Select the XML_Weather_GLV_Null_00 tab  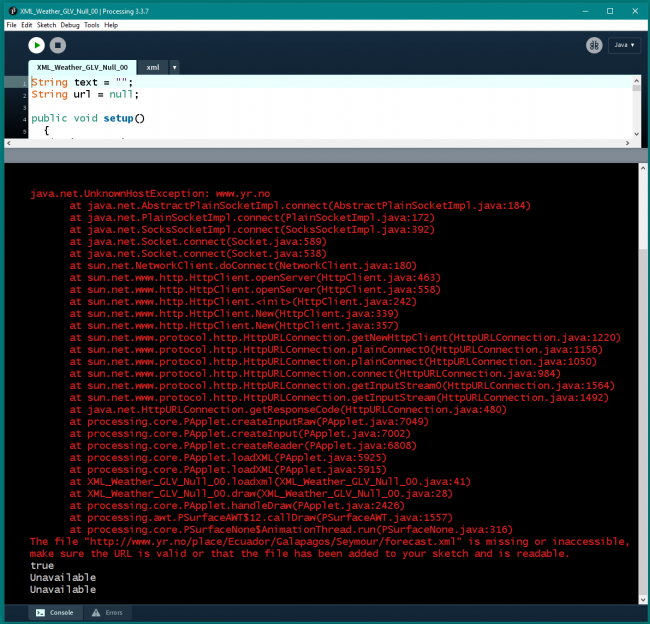pyautogui.click(x=82, y=67)
